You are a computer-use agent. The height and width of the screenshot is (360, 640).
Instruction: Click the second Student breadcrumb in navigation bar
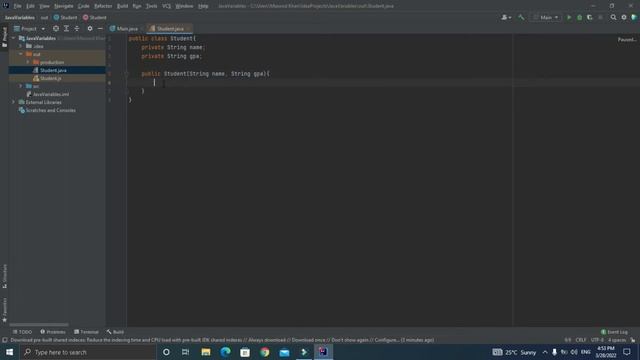pyautogui.click(x=95, y=18)
